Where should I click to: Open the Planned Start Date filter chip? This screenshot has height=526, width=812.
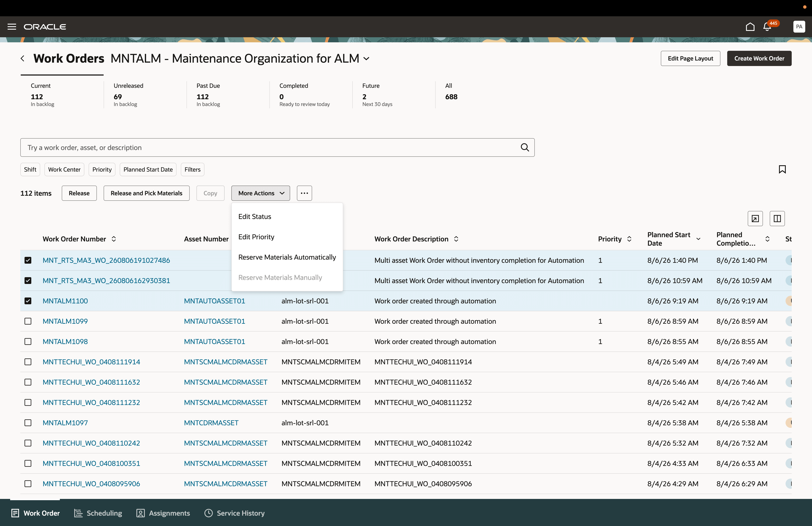(x=148, y=169)
